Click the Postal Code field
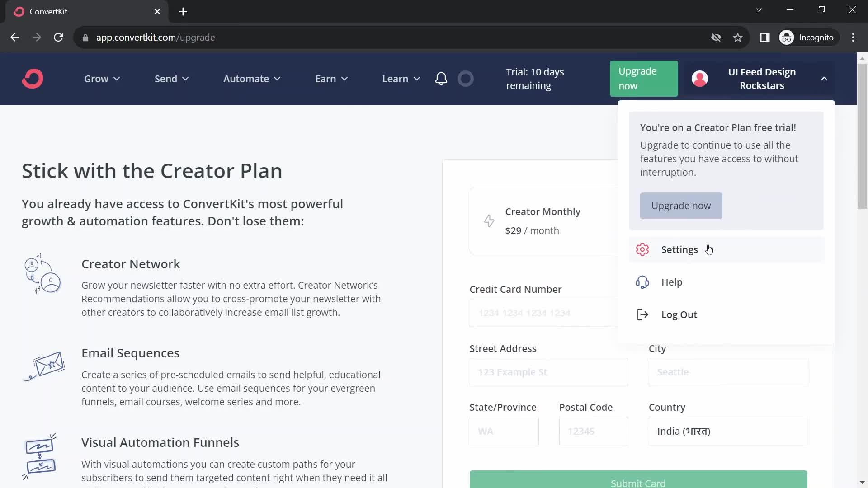Image resolution: width=868 pixels, height=488 pixels. pos(594,431)
